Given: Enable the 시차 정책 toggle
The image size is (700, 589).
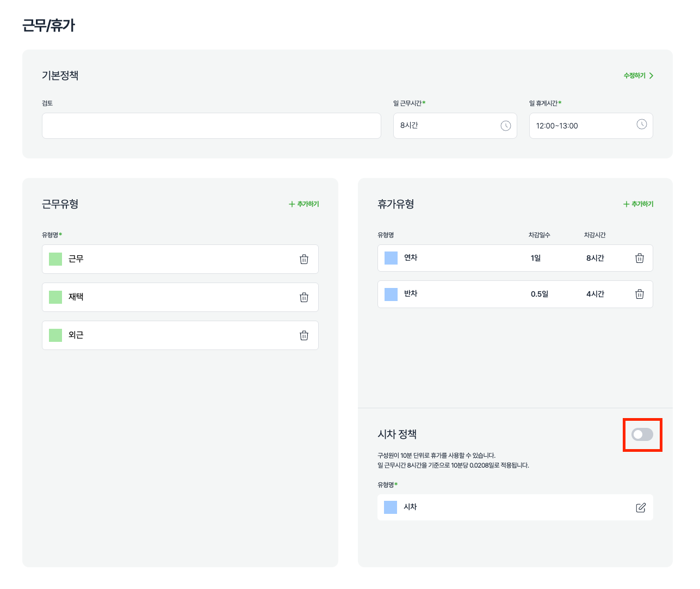Looking at the screenshot, I should (x=642, y=434).
